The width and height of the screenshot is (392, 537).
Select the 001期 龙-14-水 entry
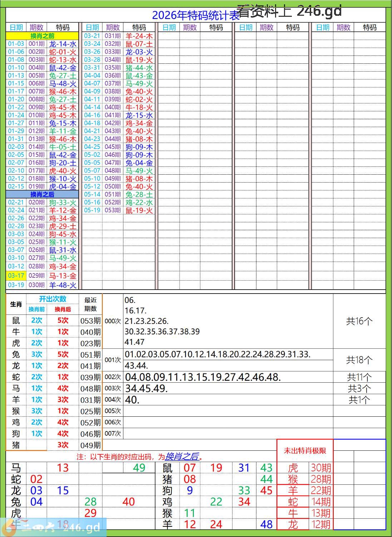click(x=42, y=44)
